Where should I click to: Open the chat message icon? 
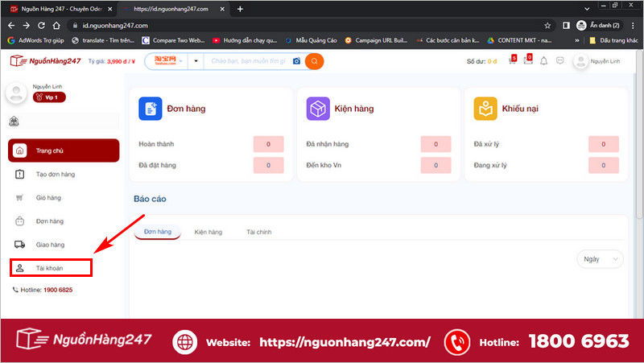point(559,61)
